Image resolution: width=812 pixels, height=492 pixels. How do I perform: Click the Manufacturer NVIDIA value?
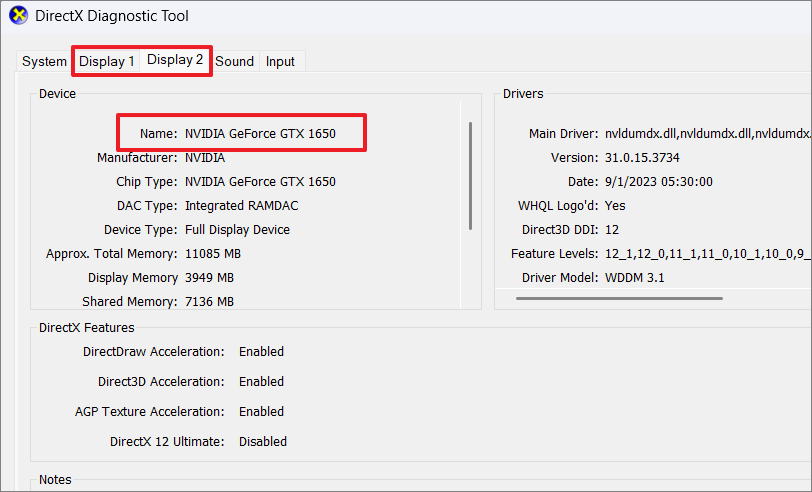pyautogui.click(x=205, y=157)
